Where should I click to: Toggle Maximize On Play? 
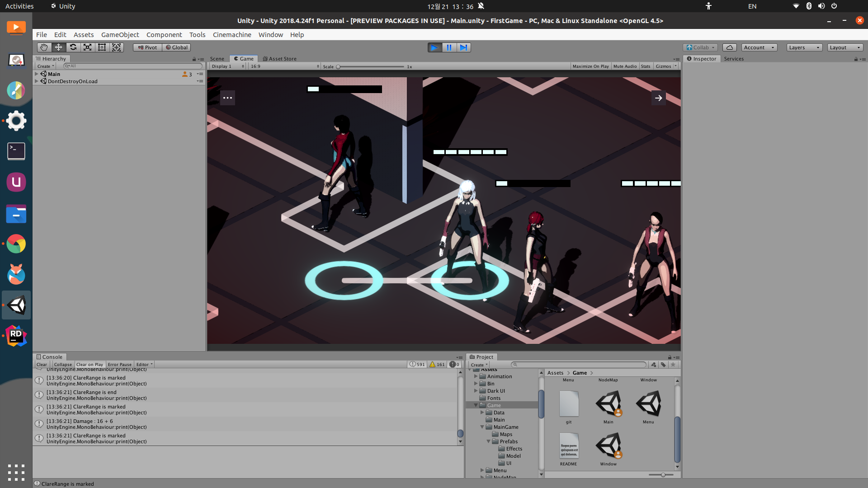coord(590,66)
